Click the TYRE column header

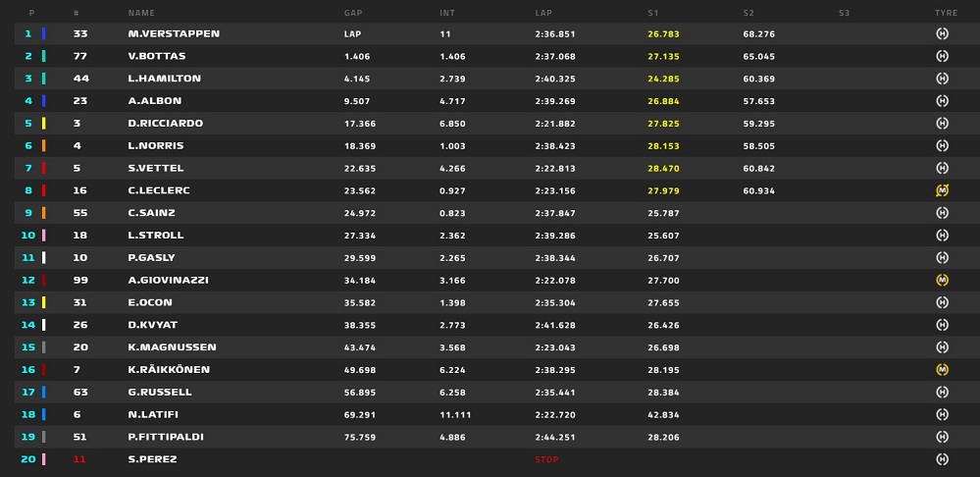(x=947, y=13)
